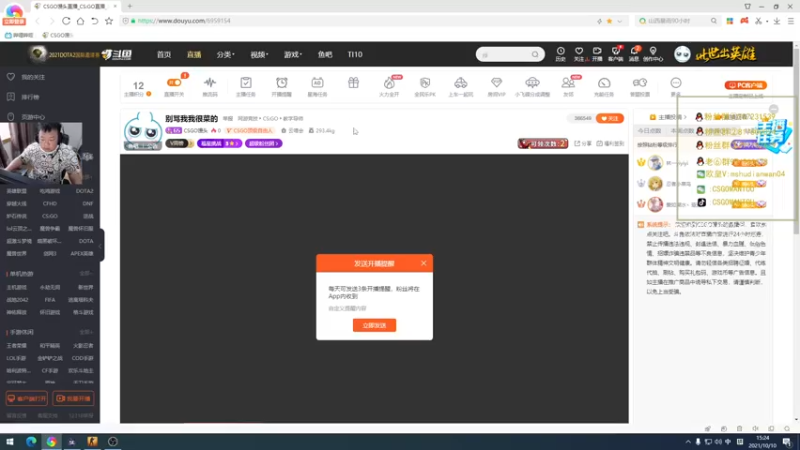Viewport: 800px width, 450px height.
Task: Click the 客户端打开 button in sidebar
Action: (x=27, y=398)
